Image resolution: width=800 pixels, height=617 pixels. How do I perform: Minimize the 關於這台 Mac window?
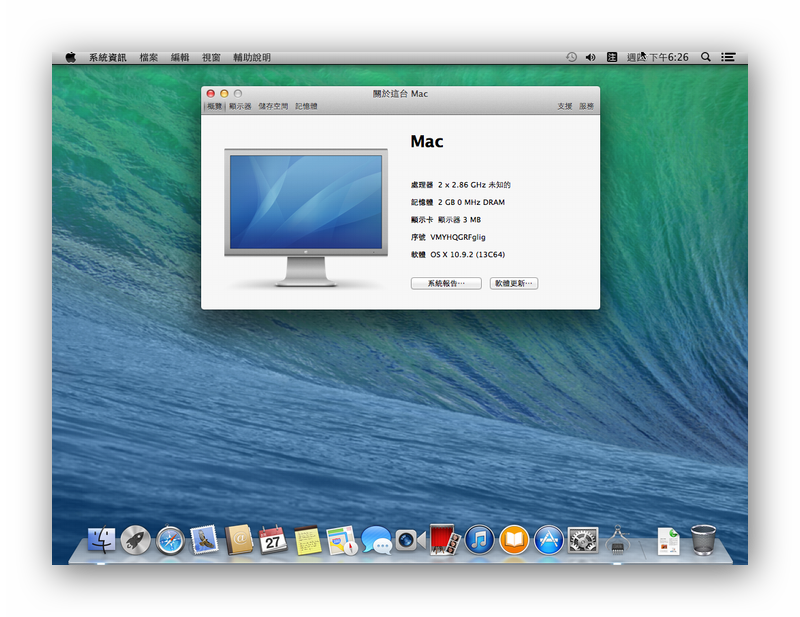tap(224, 93)
